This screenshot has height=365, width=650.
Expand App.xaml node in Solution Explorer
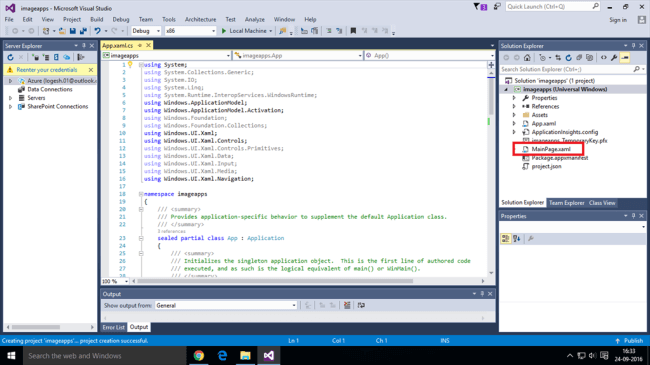tap(514, 124)
